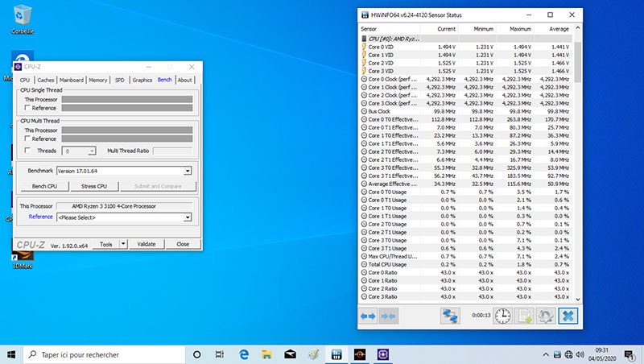Click the HWiNFO64 title bar icon
Image resolution: width=644 pixels, height=364 pixels.
365,14
